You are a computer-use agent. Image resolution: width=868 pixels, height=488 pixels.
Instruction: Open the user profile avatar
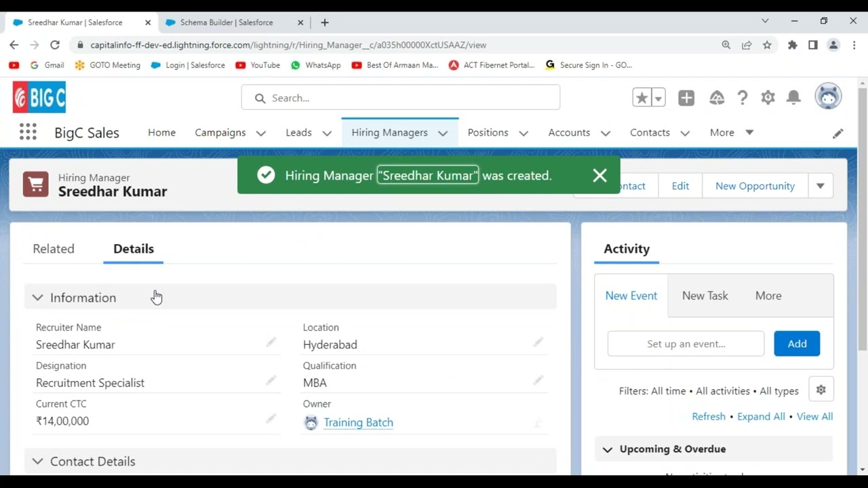(x=828, y=97)
